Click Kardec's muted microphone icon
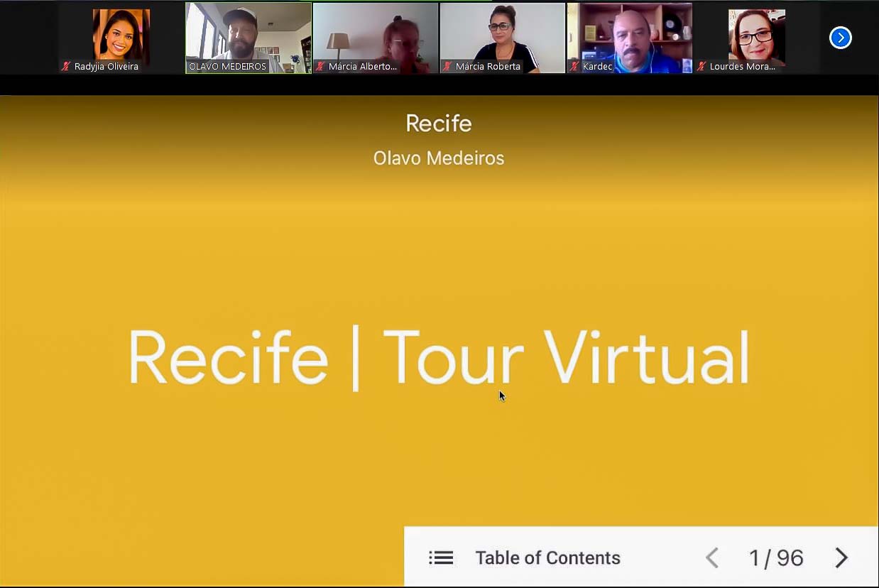Viewport: 879px width, 588px height. pyautogui.click(x=575, y=67)
